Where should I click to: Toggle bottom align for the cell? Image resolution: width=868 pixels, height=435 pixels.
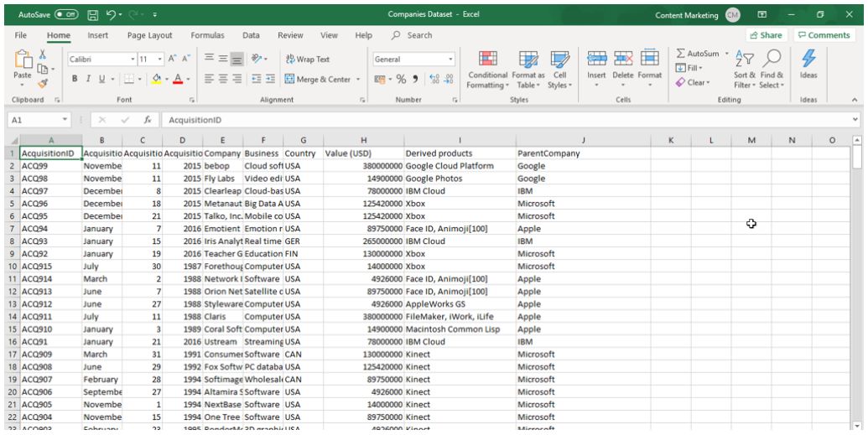point(237,59)
